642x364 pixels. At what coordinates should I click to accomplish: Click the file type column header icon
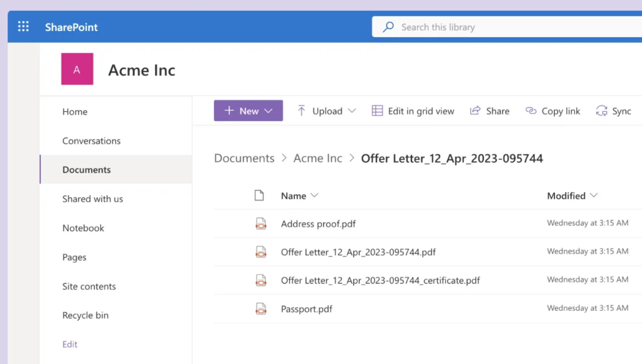(259, 195)
